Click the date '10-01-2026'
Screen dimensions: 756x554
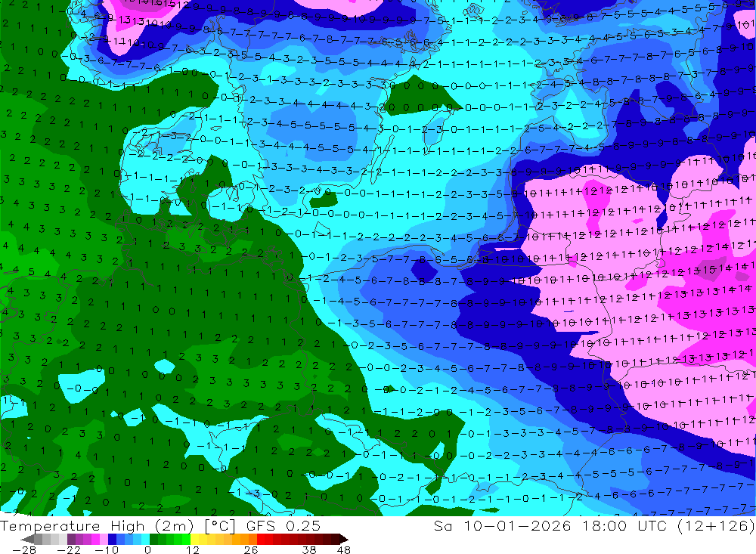point(517,526)
